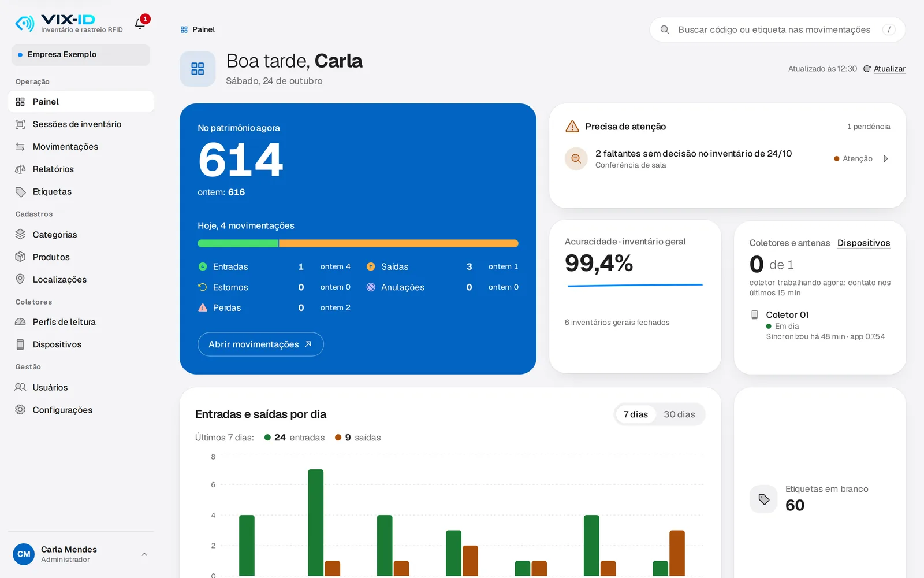This screenshot has width=924, height=578.
Task: Click the movimentações progress bar
Action: pyautogui.click(x=358, y=243)
